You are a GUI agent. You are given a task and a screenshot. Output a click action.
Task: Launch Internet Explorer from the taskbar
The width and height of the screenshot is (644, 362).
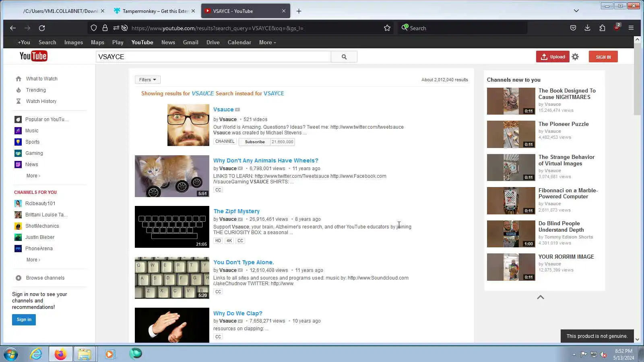36,354
